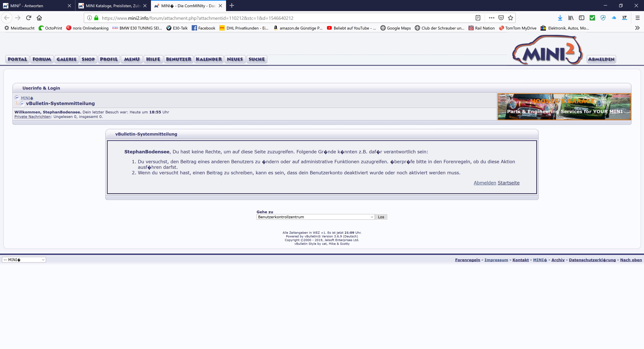Save page to Pocket icon
Viewport: 644px width, 349px height.
click(x=501, y=18)
